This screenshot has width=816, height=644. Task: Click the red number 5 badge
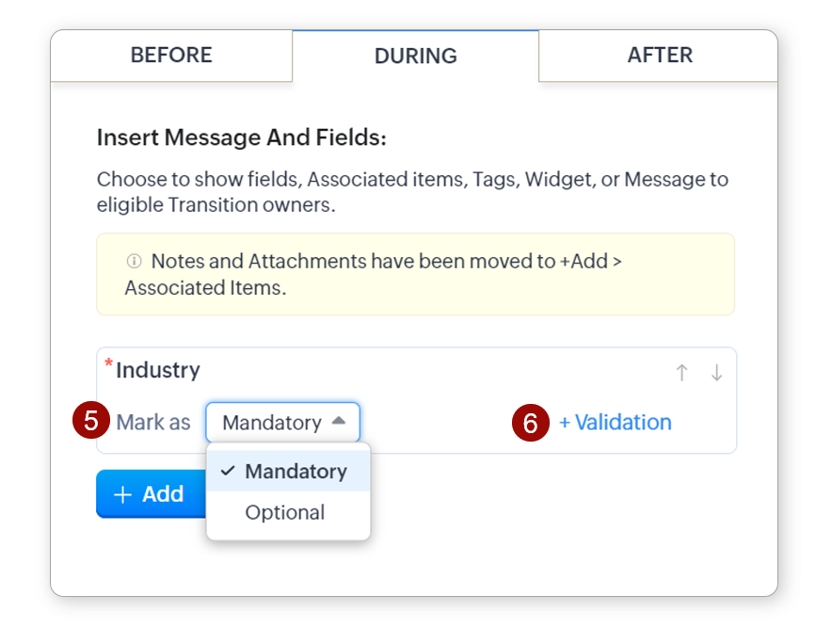coord(90,421)
